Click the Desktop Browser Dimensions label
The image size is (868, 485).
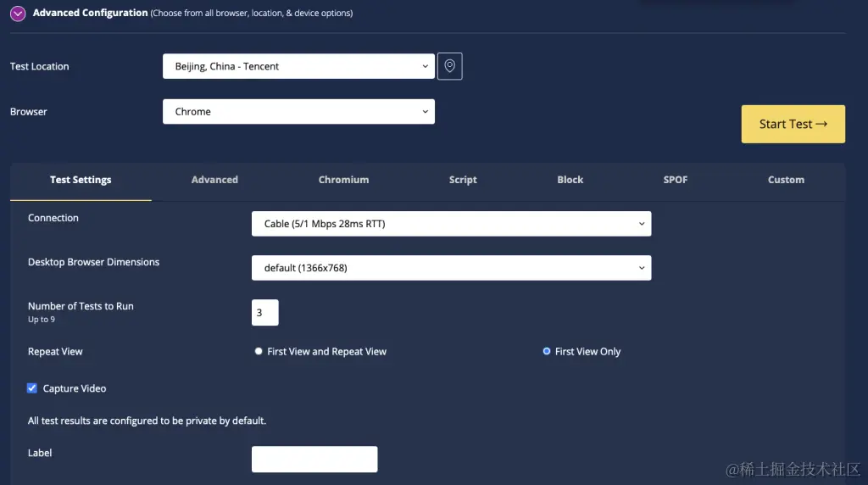tap(93, 262)
